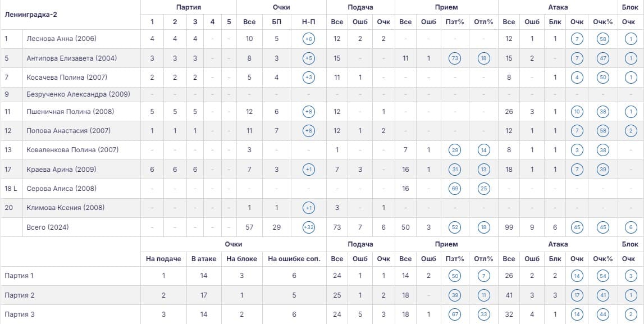Click the circled 33 Отл% in Партия 3 row
This screenshot has width=644, height=324.
tap(484, 314)
